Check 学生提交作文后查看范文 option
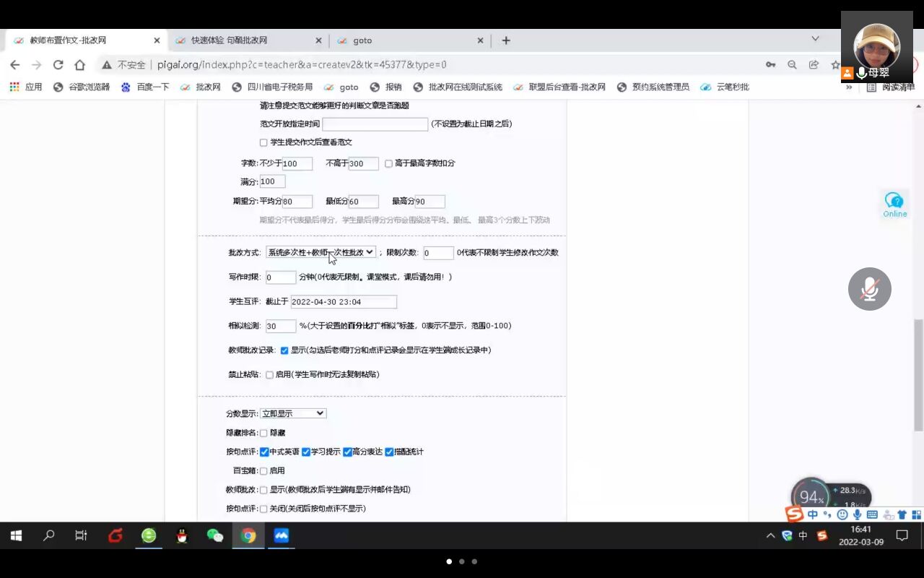This screenshot has height=578, width=924. click(263, 142)
